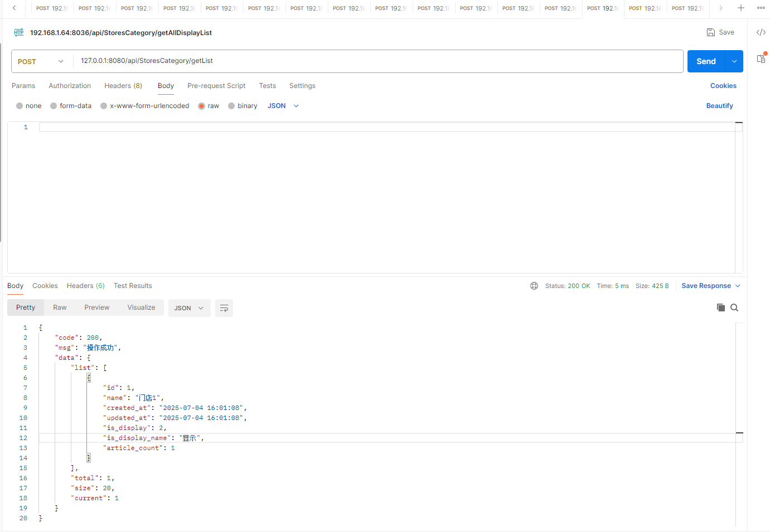Open the POST method dropdown
The width and height of the screenshot is (770, 532).
[x=42, y=61]
